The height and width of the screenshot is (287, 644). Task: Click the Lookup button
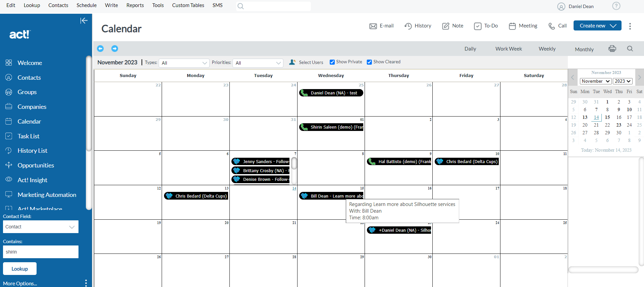pyautogui.click(x=20, y=269)
